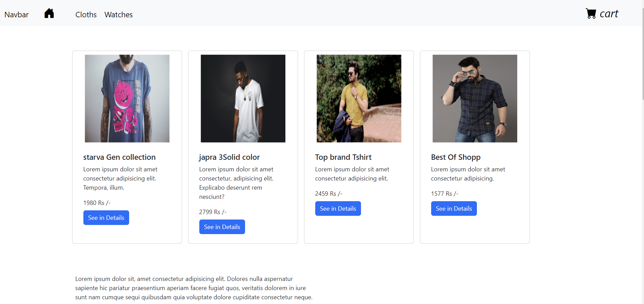Go to the Watches menu item

pos(118,15)
